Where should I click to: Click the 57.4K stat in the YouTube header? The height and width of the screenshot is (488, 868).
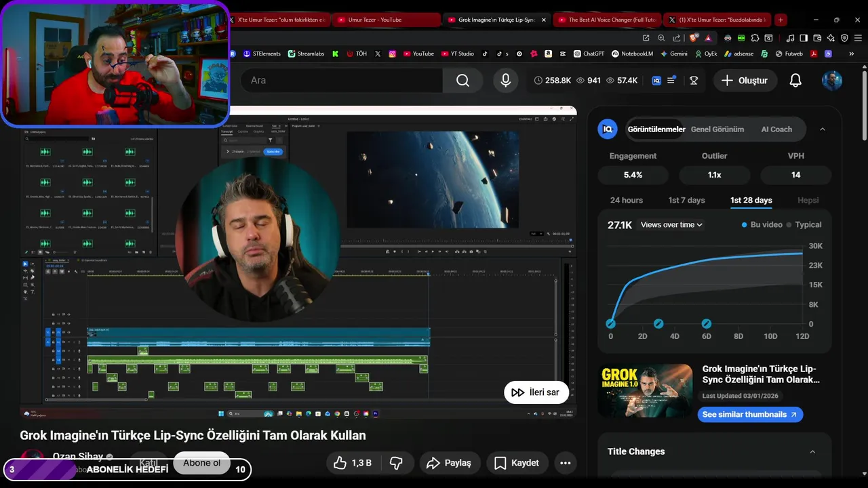point(622,80)
